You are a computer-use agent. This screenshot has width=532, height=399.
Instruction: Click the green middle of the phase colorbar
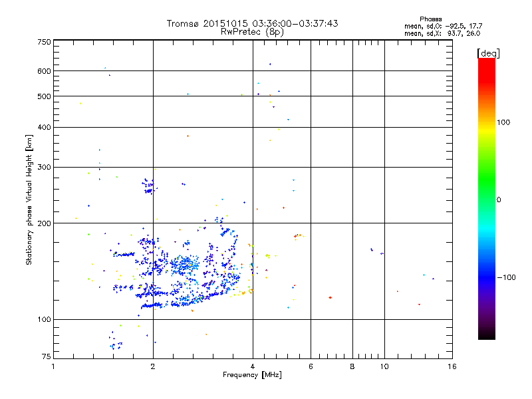[487, 184]
